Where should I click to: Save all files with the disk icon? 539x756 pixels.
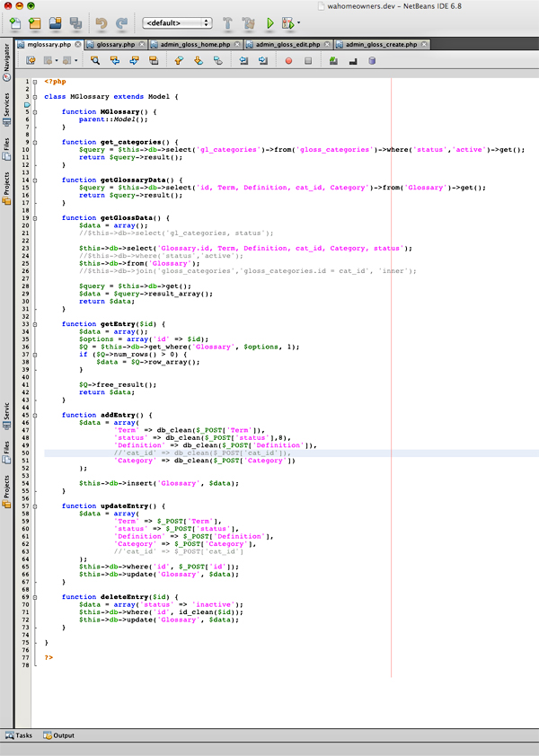point(75,22)
